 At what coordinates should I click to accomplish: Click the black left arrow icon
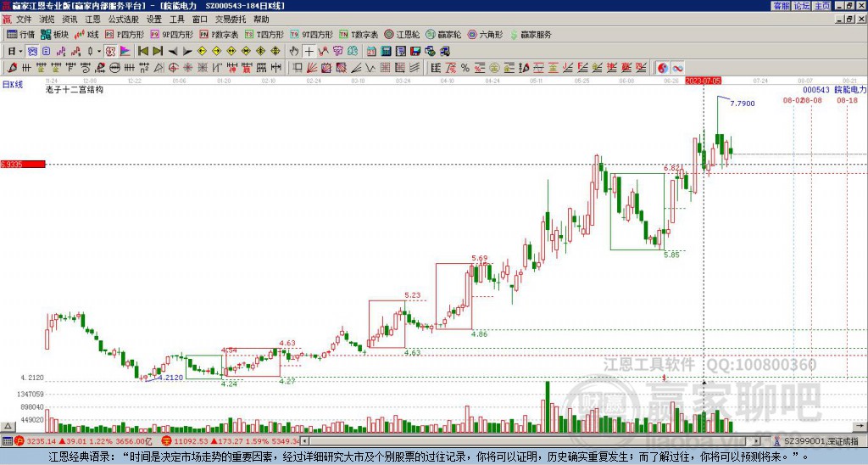tap(173, 52)
